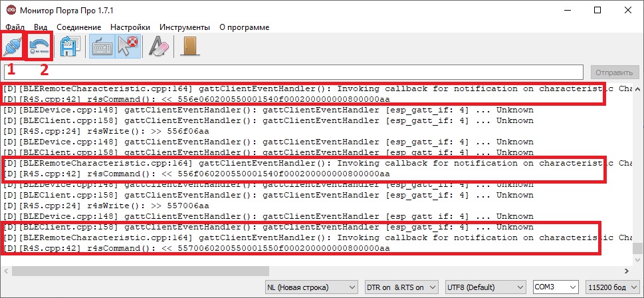Click the Отправить send button

click(615, 73)
